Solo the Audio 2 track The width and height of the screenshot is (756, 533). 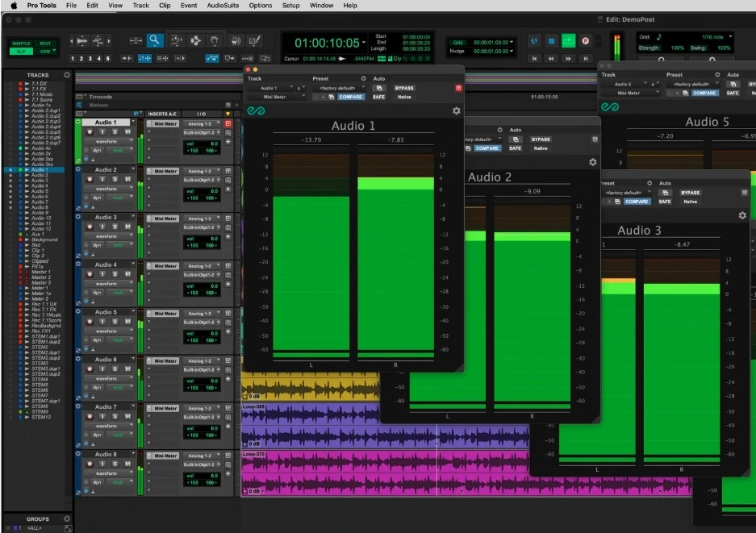click(114, 179)
